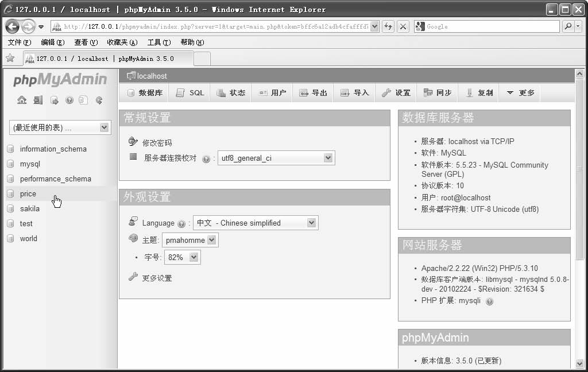588x372 pixels.
Task: Click the browser Forward button
Action: 29,26
